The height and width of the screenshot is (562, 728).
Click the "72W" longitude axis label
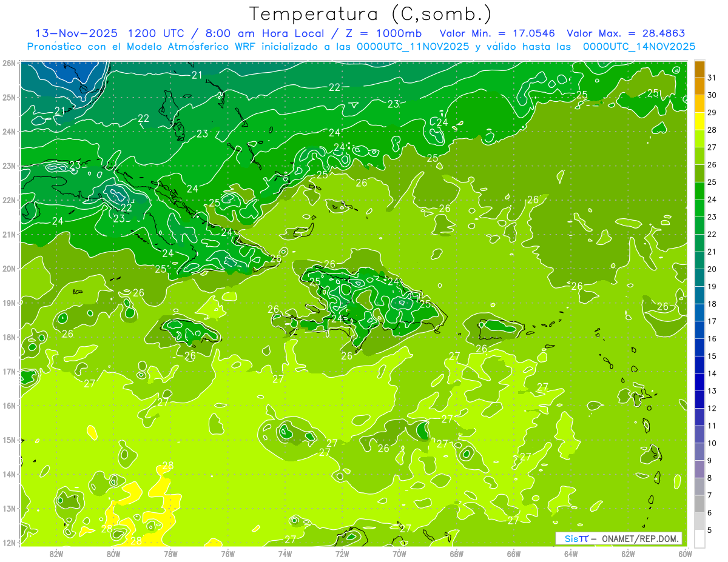[x=342, y=554]
